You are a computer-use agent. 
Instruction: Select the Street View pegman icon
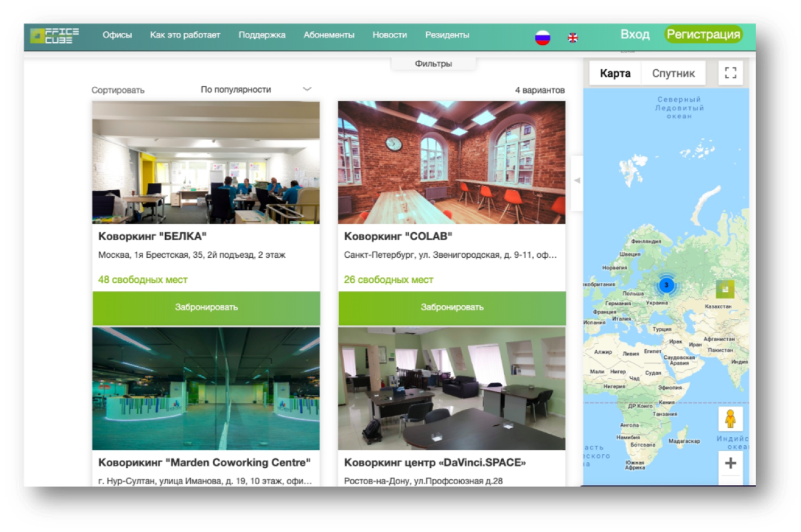(x=730, y=419)
